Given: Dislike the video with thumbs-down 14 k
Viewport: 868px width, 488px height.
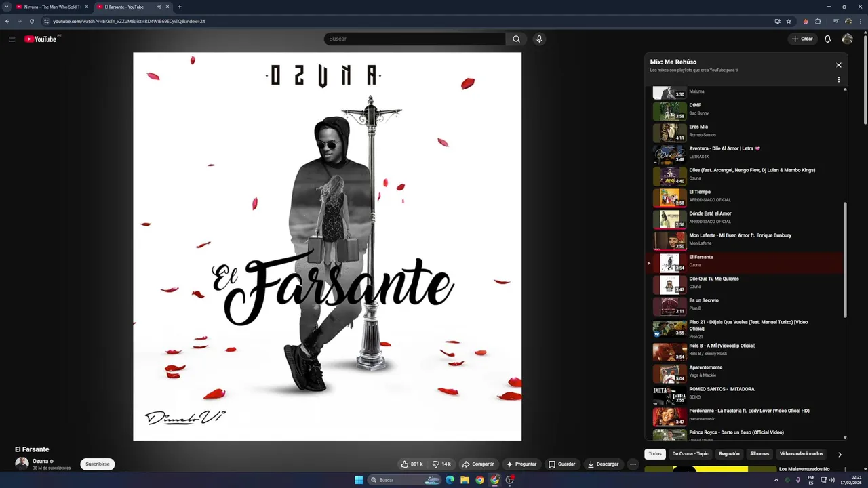Looking at the screenshot, I should (x=442, y=464).
